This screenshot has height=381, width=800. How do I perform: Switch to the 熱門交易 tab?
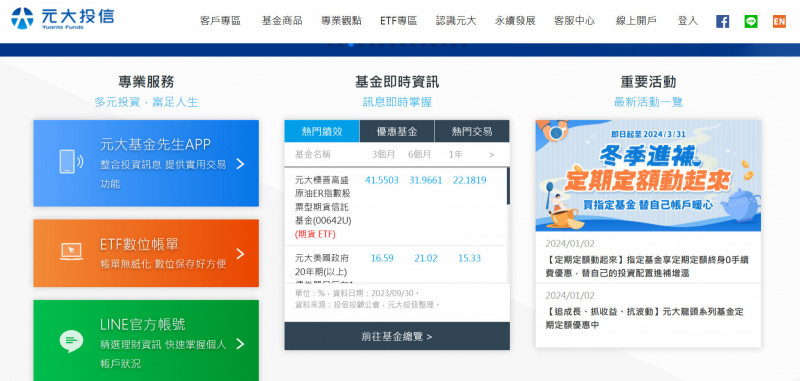[472, 131]
